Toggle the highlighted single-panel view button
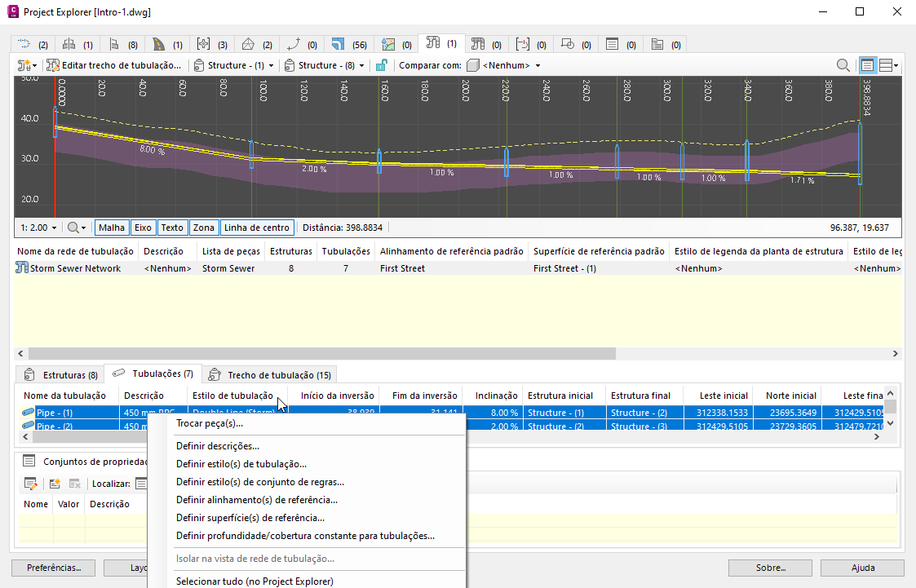 tap(867, 65)
